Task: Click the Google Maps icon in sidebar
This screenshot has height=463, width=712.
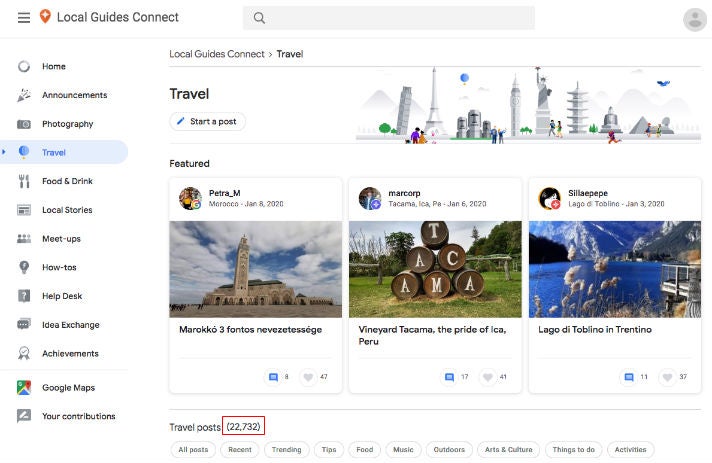Action: [x=24, y=388]
